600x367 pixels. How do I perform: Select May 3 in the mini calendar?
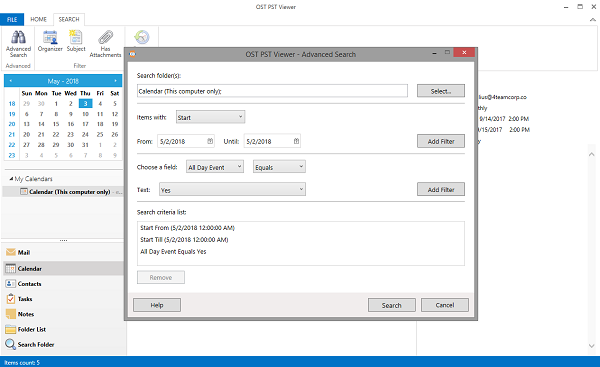click(85, 103)
